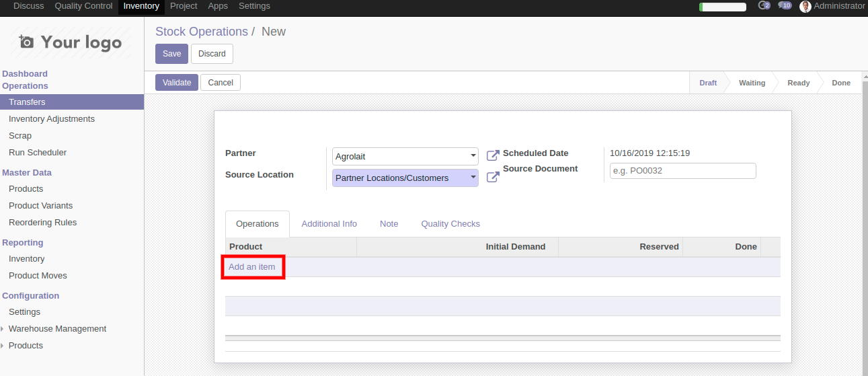Screen dimensions: 868x376
Task: Click the progress bar in top bar
Action: pos(723,7)
